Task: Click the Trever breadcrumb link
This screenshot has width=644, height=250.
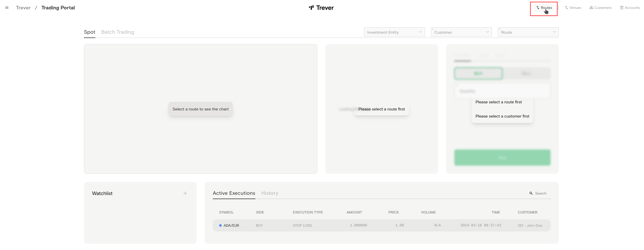Action: (23, 8)
